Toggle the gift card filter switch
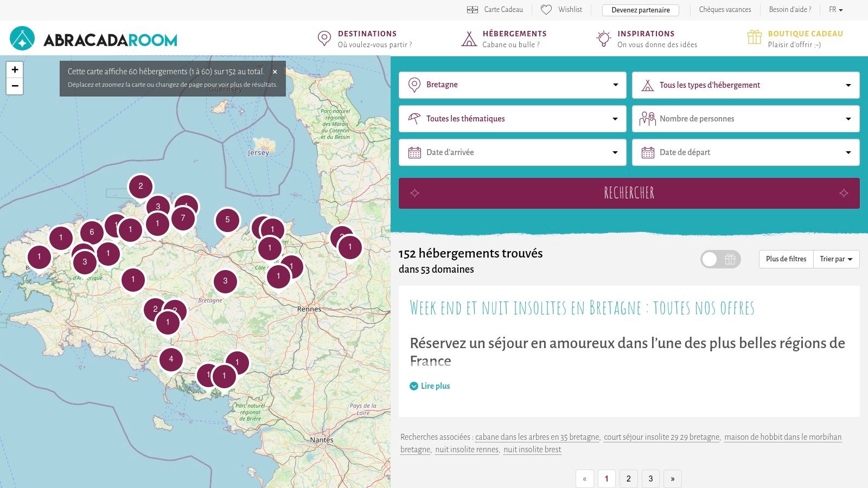 [720, 259]
